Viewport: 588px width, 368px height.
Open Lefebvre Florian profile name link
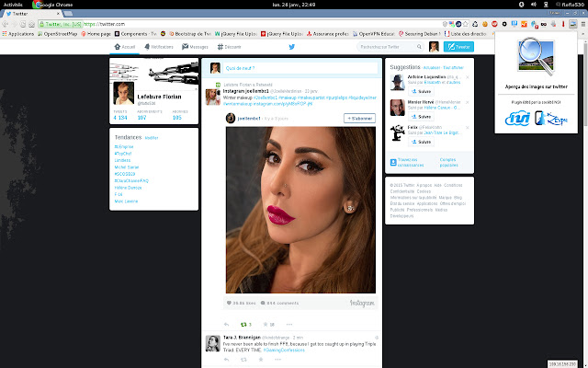(159, 97)
